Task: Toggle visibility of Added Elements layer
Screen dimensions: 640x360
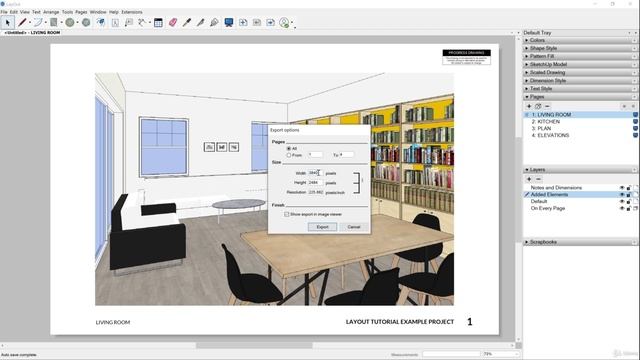Action: click(x=622, y=195)
